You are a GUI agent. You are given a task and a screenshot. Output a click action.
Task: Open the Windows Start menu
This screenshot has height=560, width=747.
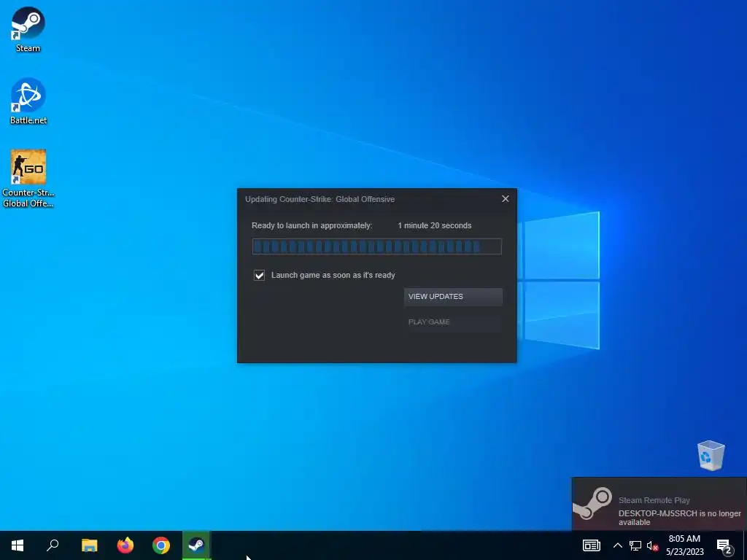pyautogui.click(x=18, y=545)
